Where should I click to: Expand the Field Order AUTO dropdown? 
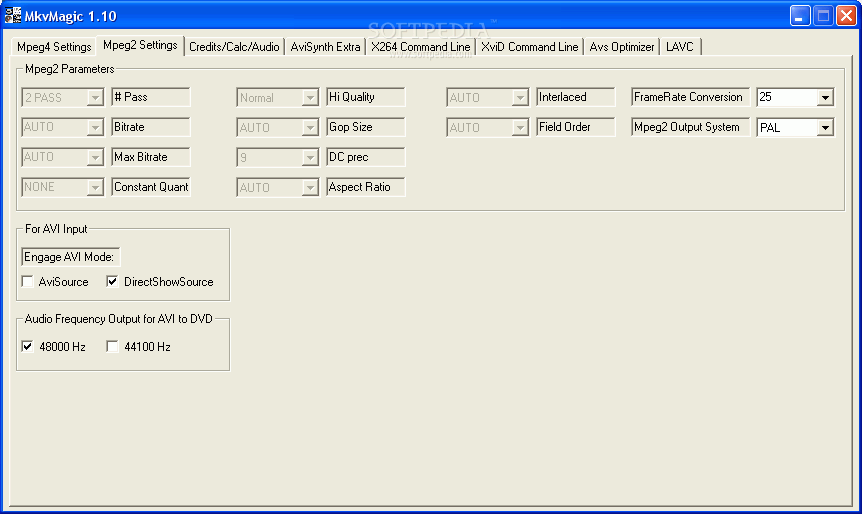tap(488, 127)
